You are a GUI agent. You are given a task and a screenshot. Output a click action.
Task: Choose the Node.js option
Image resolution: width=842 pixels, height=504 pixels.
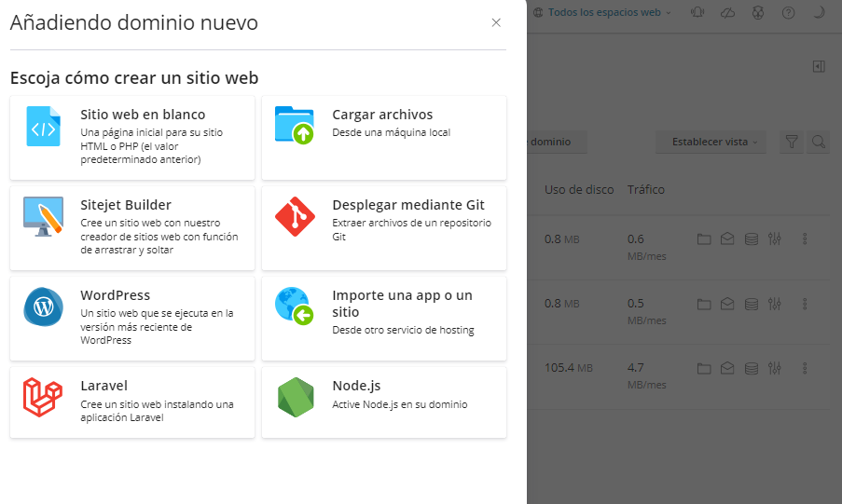[384, 402]
